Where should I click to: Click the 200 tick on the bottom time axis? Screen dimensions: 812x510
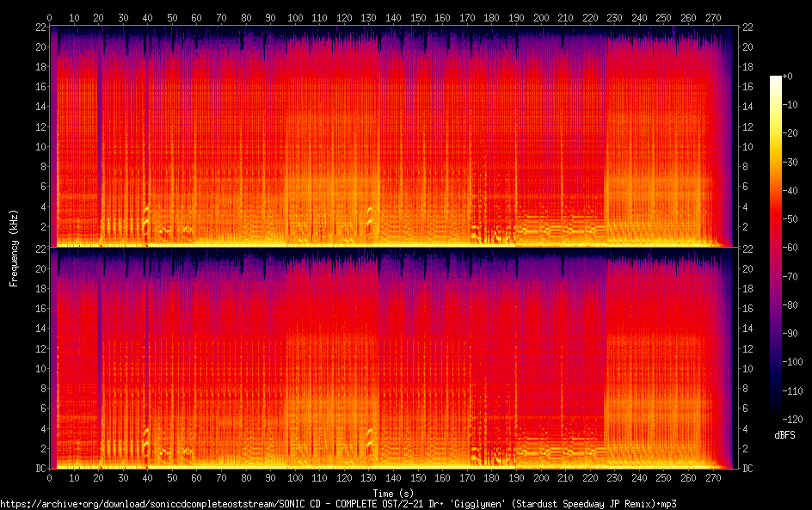pos(541,478)
